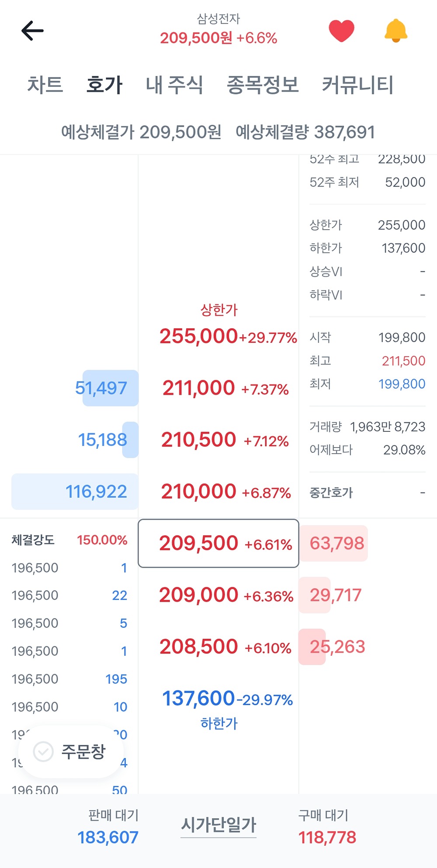Tap the back arrow icon
437x868 pixels.
point(33,31)
